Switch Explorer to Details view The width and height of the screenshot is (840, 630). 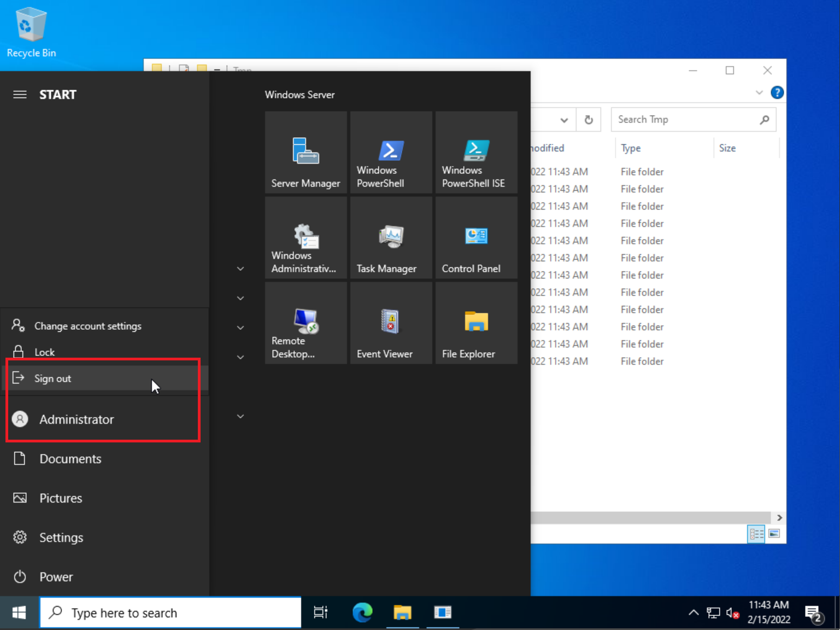coord(756,534)
